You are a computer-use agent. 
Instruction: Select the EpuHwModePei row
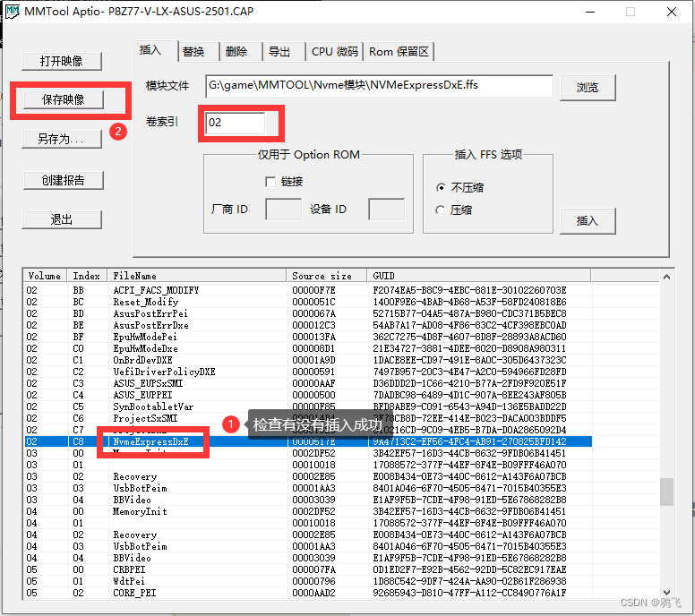pos(307,337)
